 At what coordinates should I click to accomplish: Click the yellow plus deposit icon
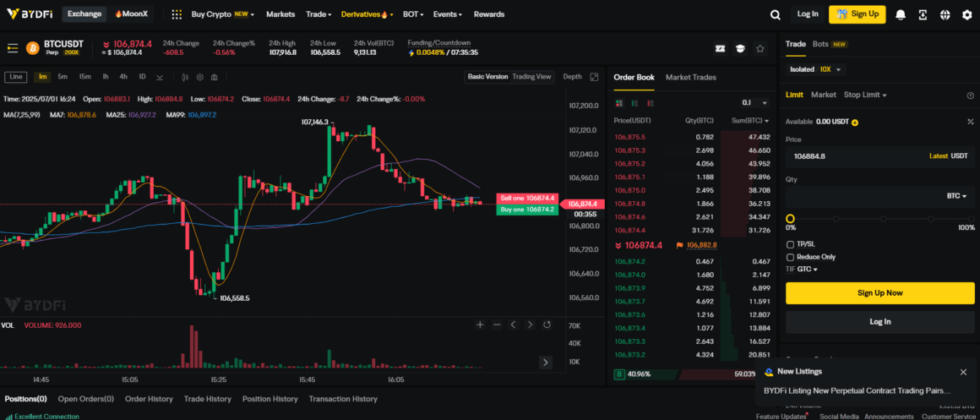855,122
